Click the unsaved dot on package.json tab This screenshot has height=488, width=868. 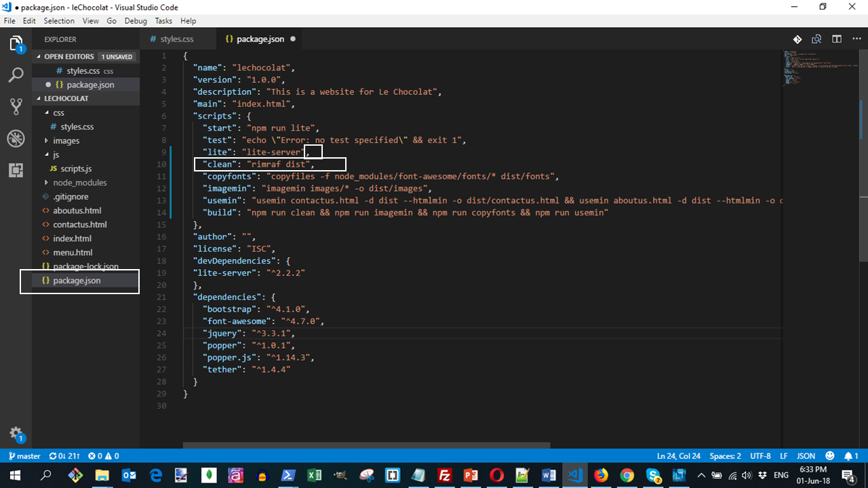click(293, 39)
